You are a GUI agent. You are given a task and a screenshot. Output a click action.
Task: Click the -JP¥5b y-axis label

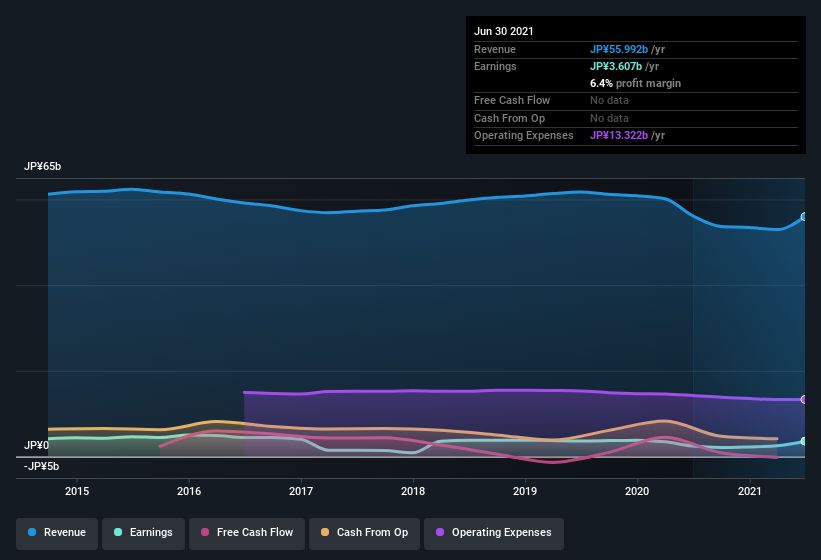(41, 466)
